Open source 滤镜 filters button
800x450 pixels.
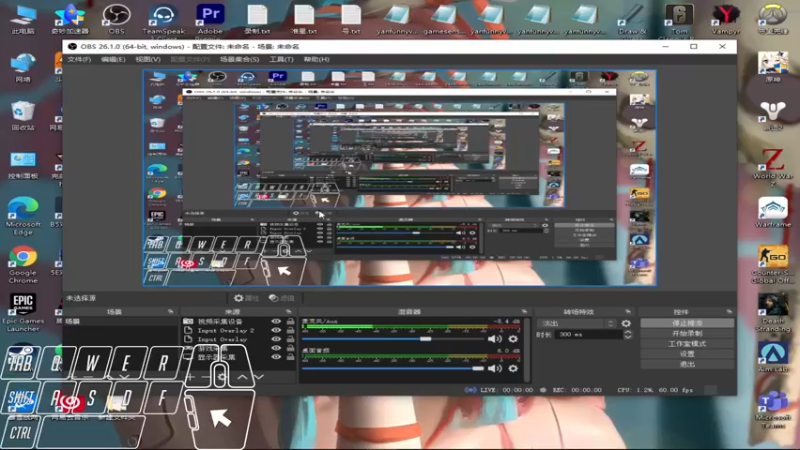pos(282,298)
